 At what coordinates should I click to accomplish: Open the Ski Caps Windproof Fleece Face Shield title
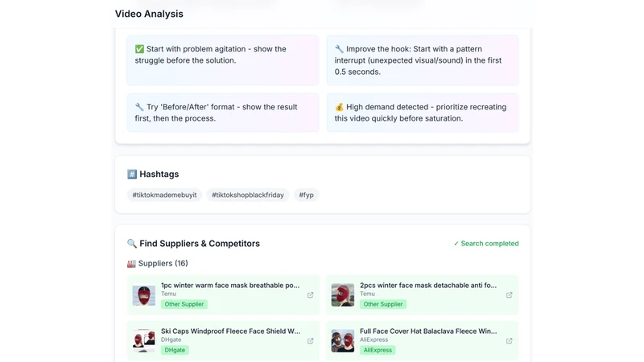pyautogui.click(x=230, y=331)
